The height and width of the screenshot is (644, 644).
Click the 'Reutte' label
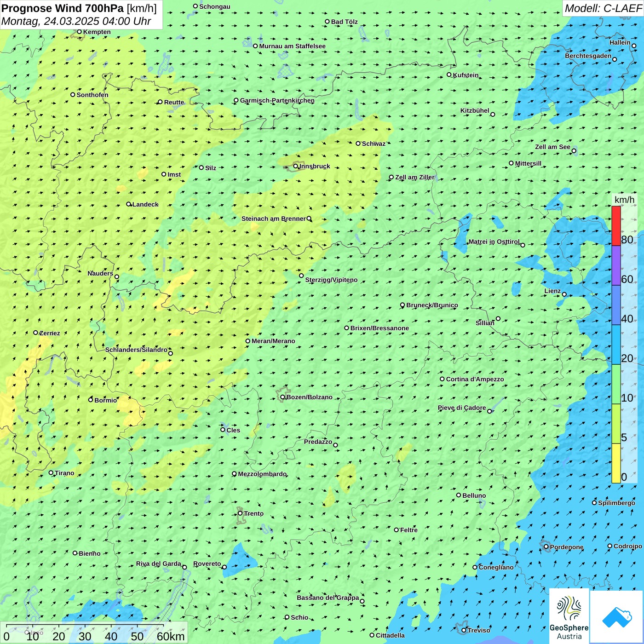tap(174, 102)
